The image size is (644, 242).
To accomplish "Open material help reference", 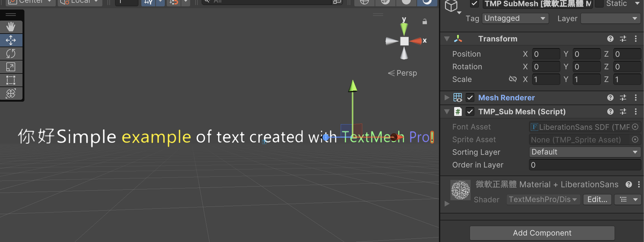I will click(629, 184).
